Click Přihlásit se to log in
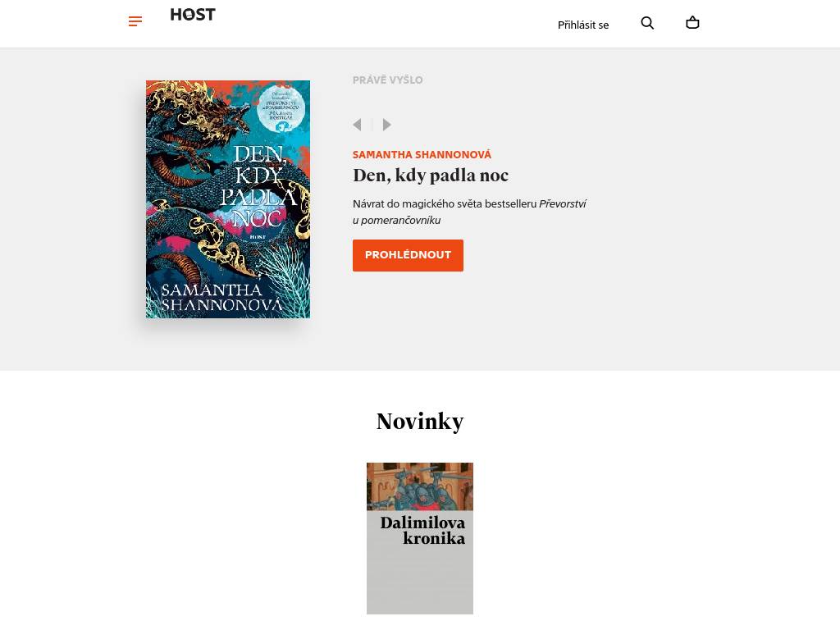Image resolution: width=840 pixels, height=630 pixels. coord(583,25)
